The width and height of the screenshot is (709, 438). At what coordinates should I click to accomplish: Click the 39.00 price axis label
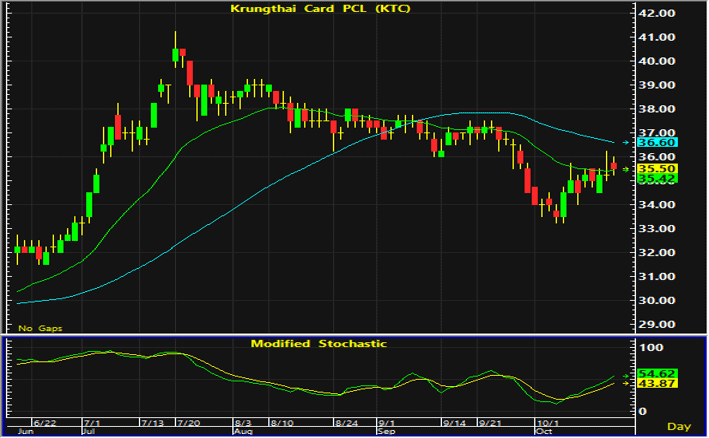tap(657, 85)
